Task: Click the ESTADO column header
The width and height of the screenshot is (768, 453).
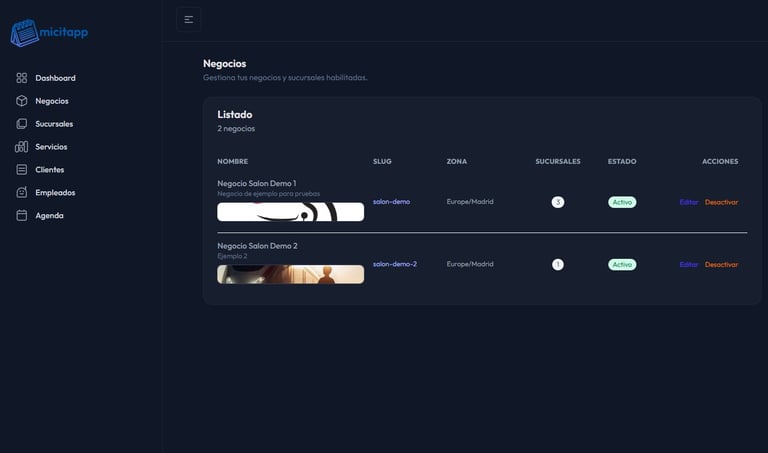Action: click(x=622, y=161)
